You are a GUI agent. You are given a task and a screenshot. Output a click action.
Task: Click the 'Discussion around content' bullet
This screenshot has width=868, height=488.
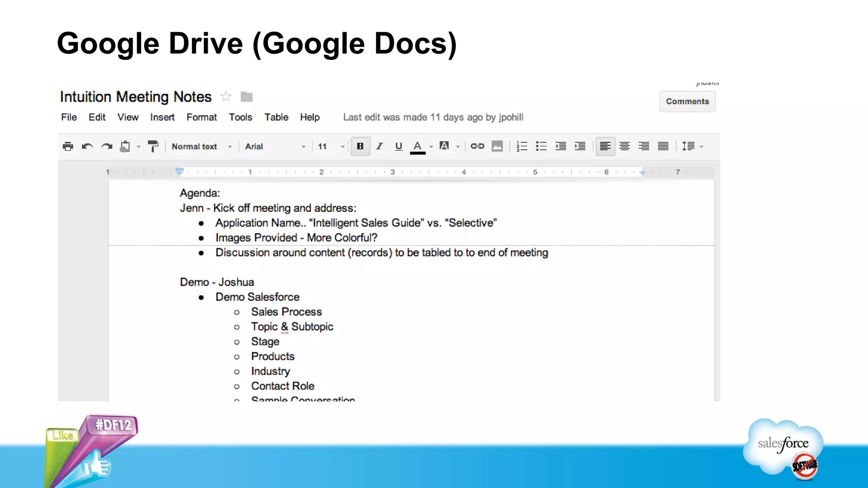pyautogui.click(x=381, y=252)
